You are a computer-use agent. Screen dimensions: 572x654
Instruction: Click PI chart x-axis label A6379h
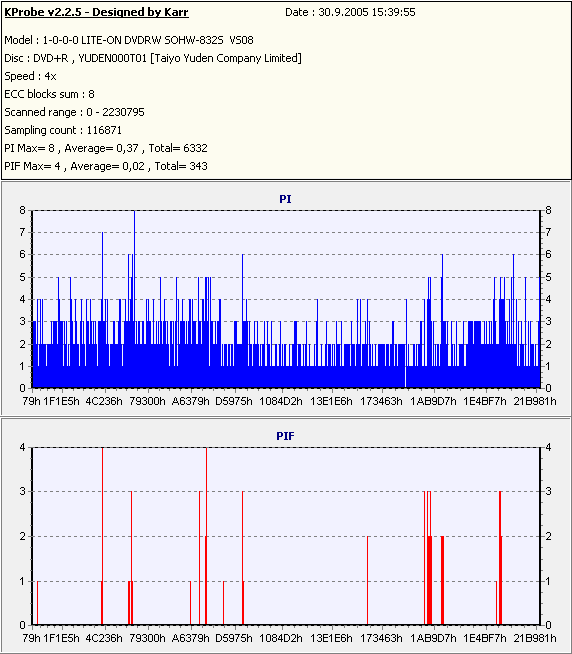(x=191, y=401)
